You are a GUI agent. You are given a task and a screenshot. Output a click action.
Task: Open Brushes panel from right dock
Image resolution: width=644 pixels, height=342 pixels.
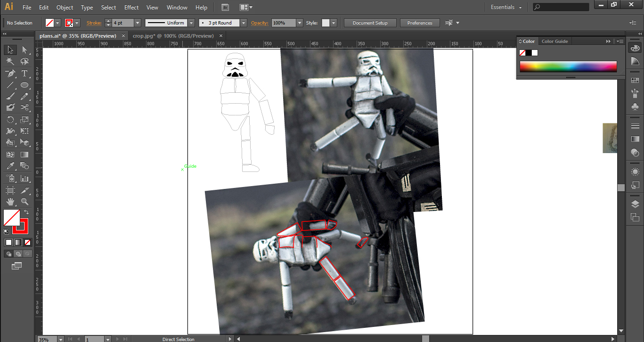click(x=635, y=93)
